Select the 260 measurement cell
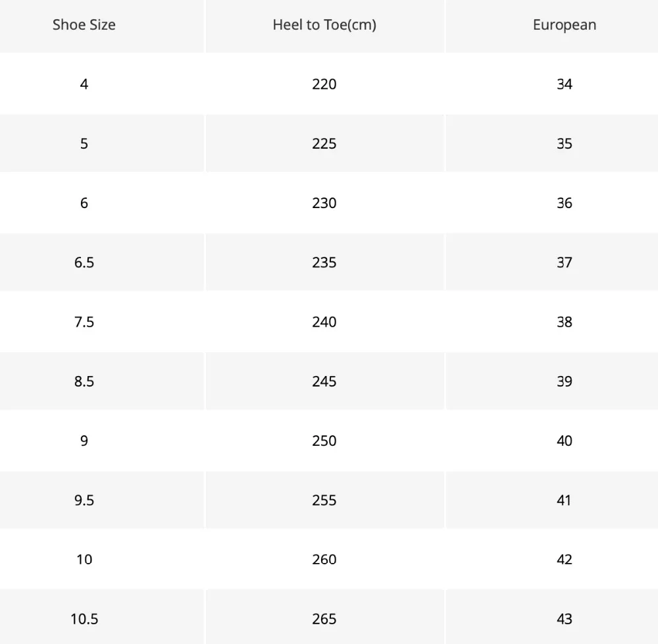The height and width of the screenshot is (644, 658). [324, 559]
